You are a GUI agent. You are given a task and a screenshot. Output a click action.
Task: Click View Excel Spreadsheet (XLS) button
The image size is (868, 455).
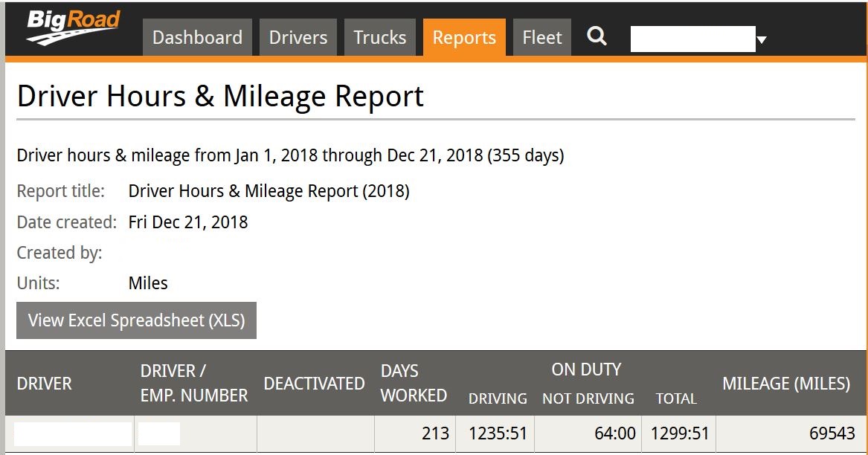coord(136,320)
